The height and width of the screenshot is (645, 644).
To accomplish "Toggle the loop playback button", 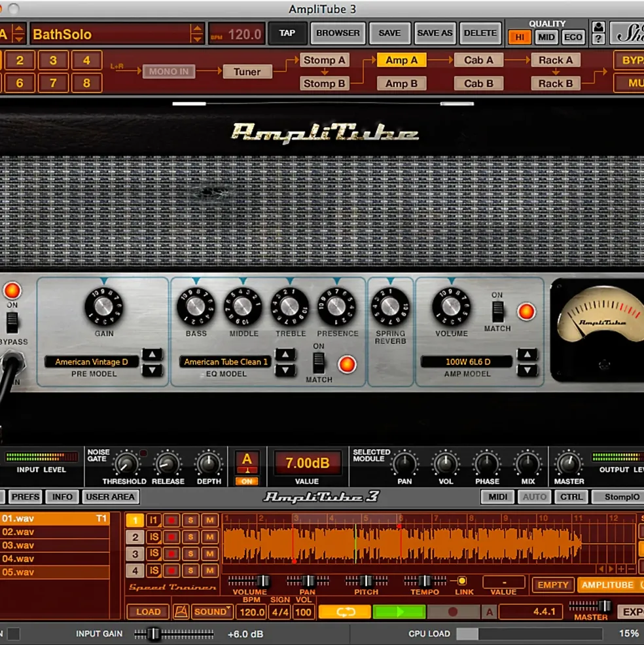I will pos(345,612).
